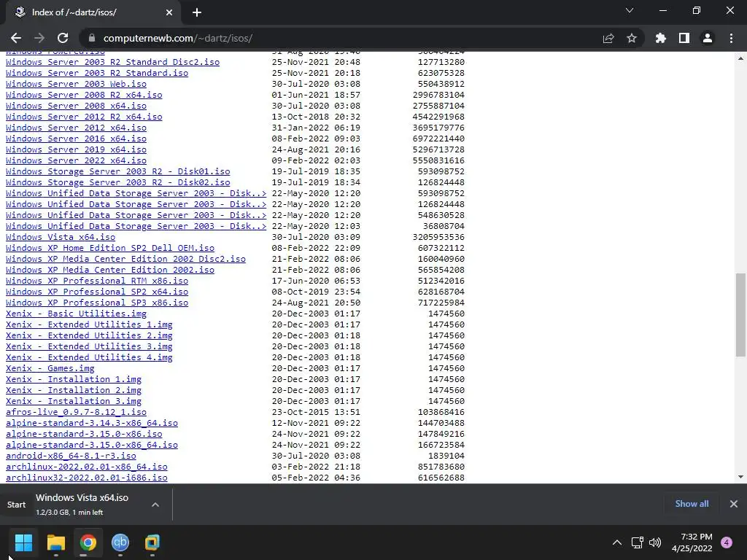Image resolution: width=747 pixels, height=560 pixels.
Task: Open the network status icon
Action: [x=637, y=542]
